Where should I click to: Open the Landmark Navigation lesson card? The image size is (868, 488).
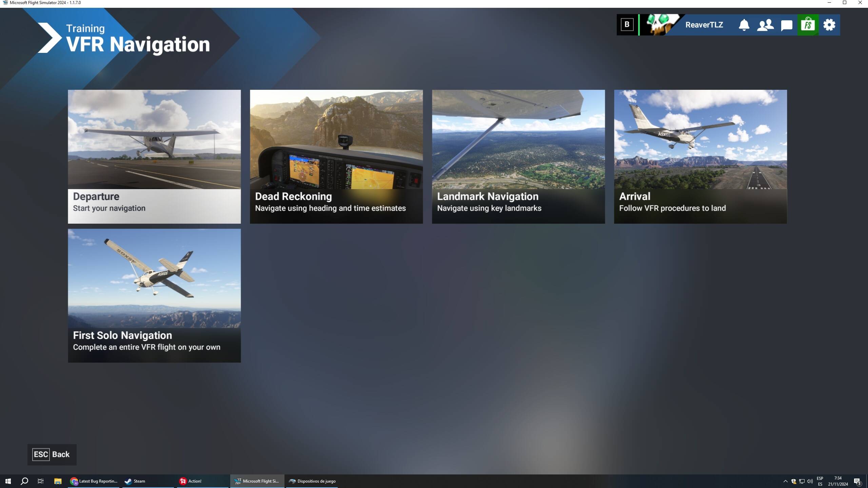tap(518, 157)
